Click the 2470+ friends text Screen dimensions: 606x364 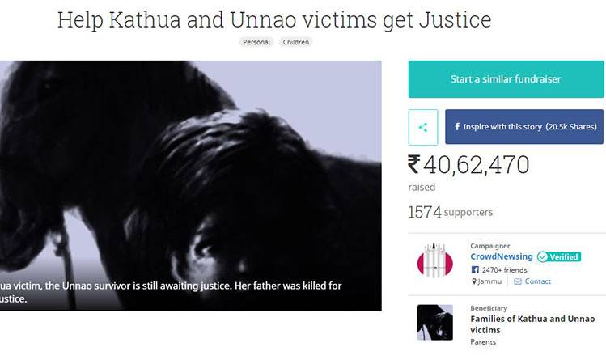tap(504, 269)
